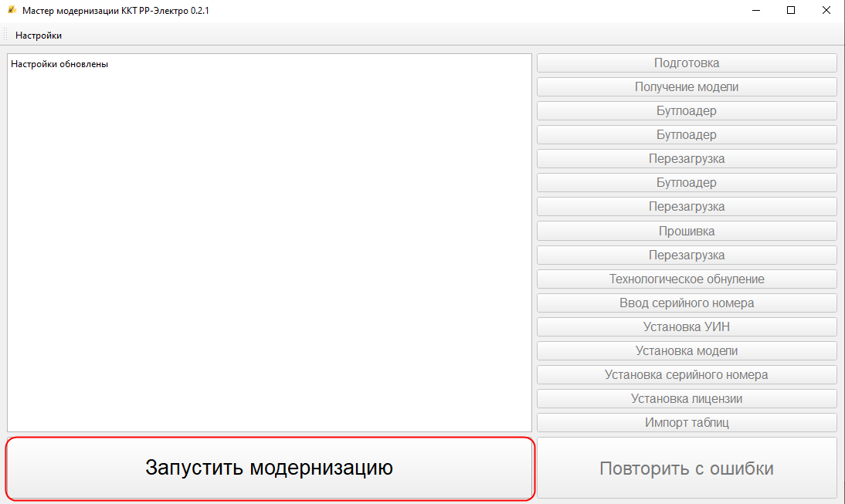Image resolution: width=845 pixels, height=504 pixels.
Task: Minimize the Мастер модернизации window
Action: pyautogui.click(x=755, y=11)
